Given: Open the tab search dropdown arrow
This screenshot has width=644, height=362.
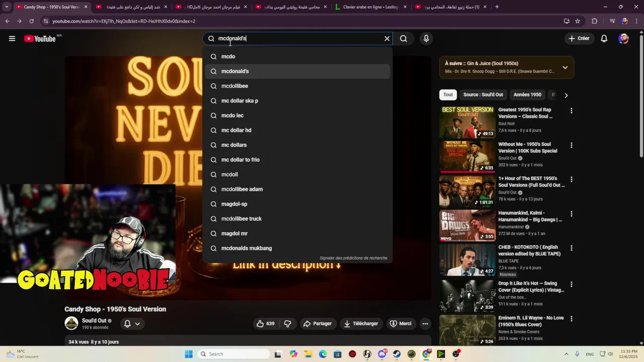Looking at the screenshot, I should click(x=7, y=7).
